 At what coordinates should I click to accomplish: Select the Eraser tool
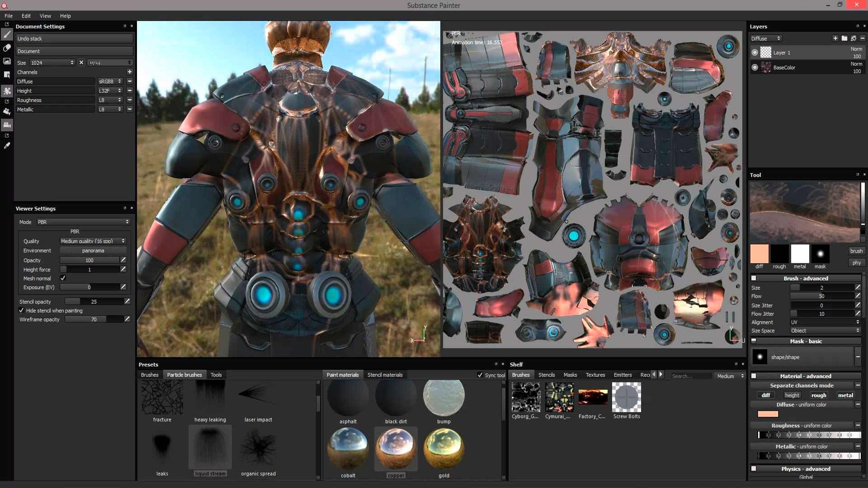pos(7,47)
